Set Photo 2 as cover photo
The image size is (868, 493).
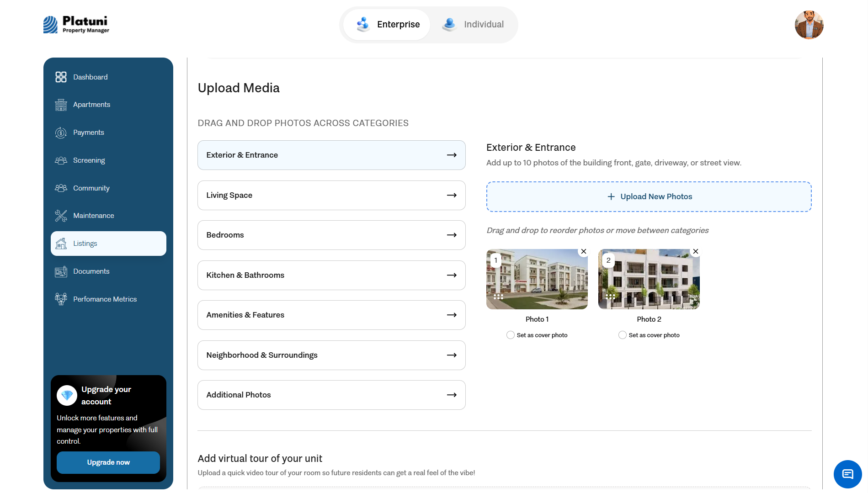[x=623, y=335]
